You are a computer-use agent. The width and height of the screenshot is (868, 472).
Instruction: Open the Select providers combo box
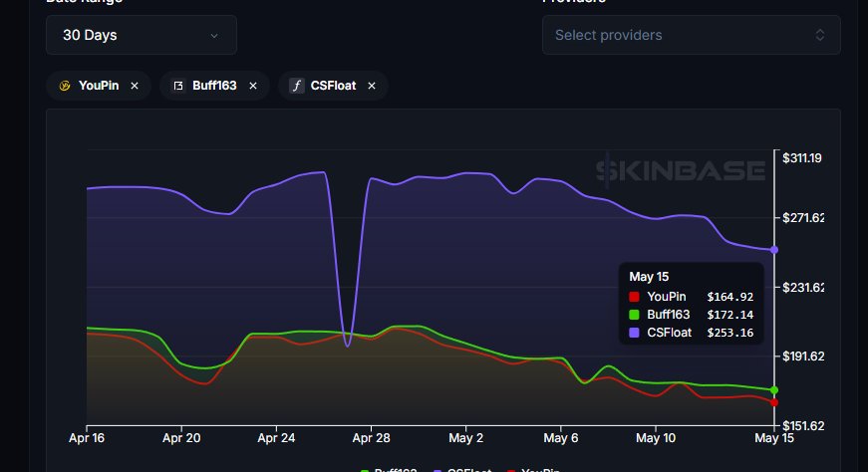click(691, 35)
